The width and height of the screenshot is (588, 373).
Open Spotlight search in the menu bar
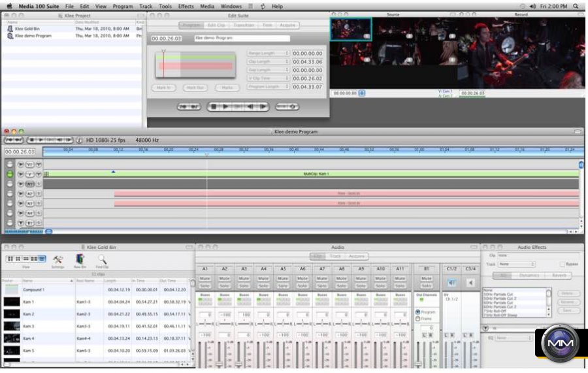tap(575, 6)
